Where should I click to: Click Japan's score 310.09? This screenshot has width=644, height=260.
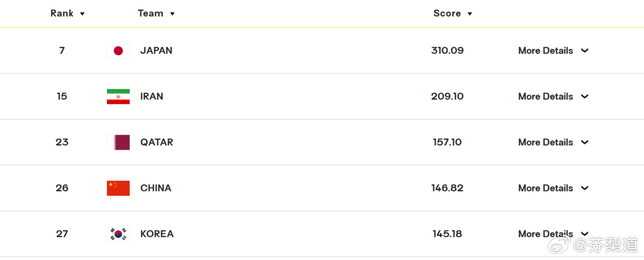(447, 51)
